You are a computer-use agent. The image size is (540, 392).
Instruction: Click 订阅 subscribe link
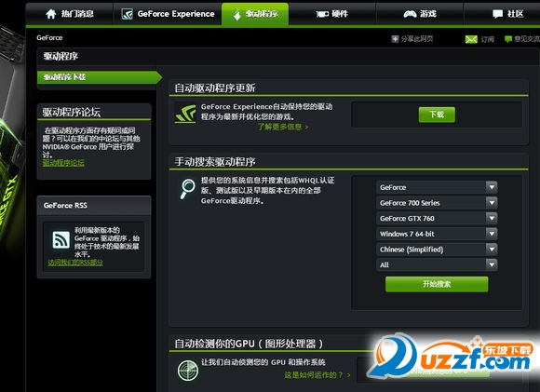[487, 39]
